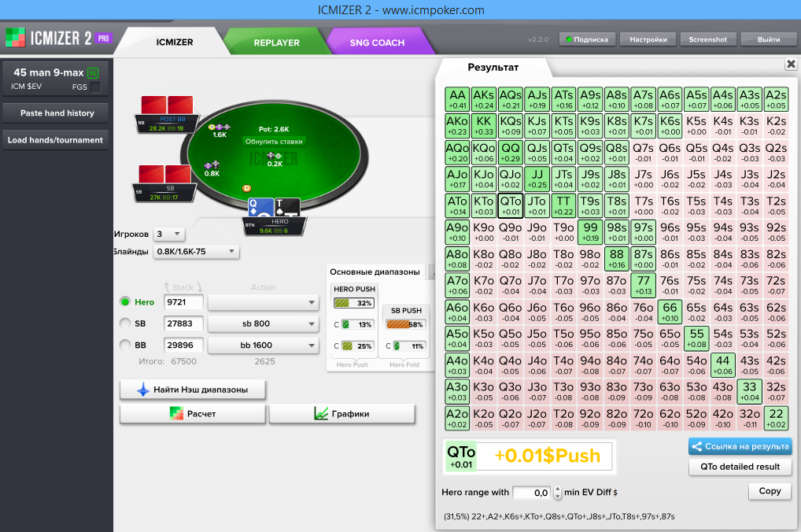Click the 0.2K ante chips in the pot
The width and height of the screenshot is (801, 532).
click(275, 155)
